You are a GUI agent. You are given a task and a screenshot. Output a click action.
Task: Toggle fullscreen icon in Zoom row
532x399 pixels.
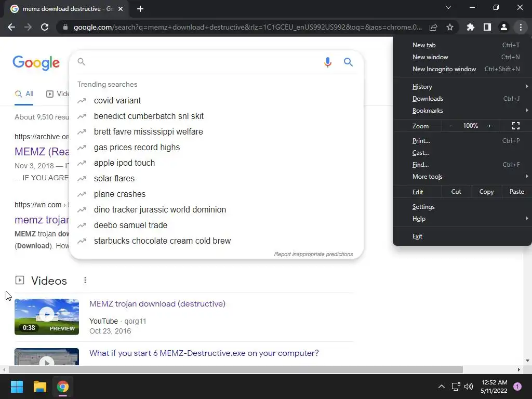pos(516,126)
